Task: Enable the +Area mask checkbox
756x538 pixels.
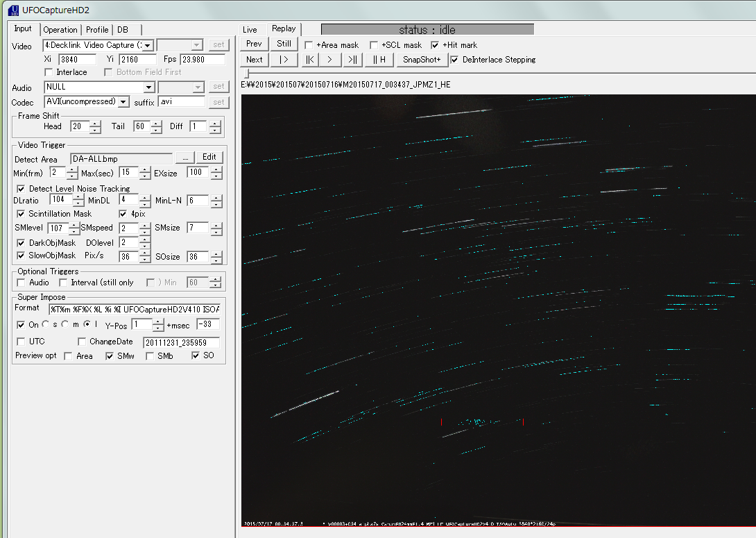Action: pos(309,45)
